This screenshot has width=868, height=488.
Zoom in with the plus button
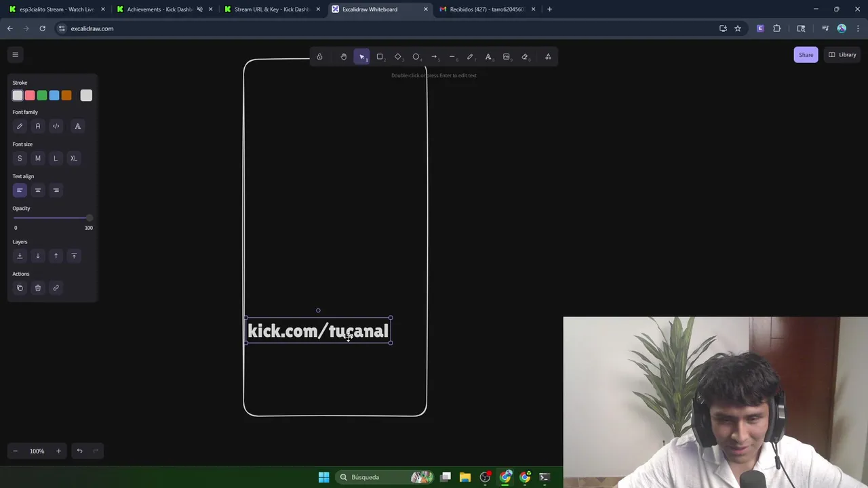coord(58,451)
